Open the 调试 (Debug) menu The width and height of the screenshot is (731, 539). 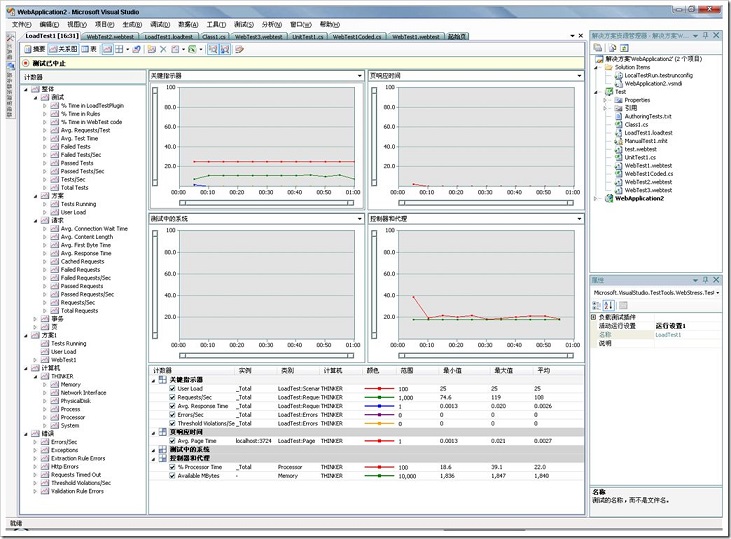[x=159, y=23]
